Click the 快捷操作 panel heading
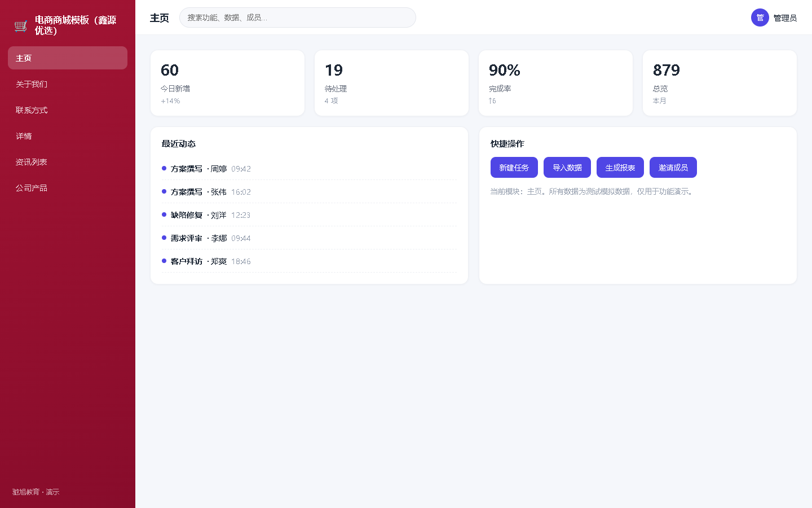Image resolution: width=812 pixels, height=508 pixels. coord(507,144)
